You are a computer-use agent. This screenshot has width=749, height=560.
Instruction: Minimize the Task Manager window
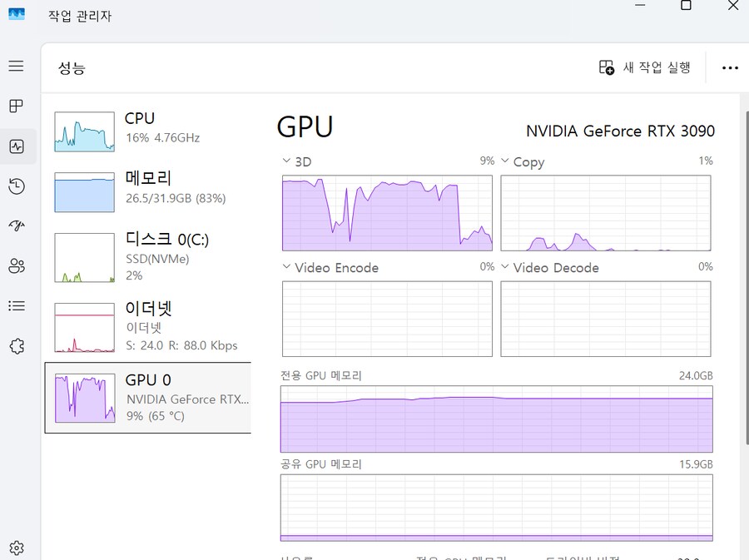coord(640,5)
